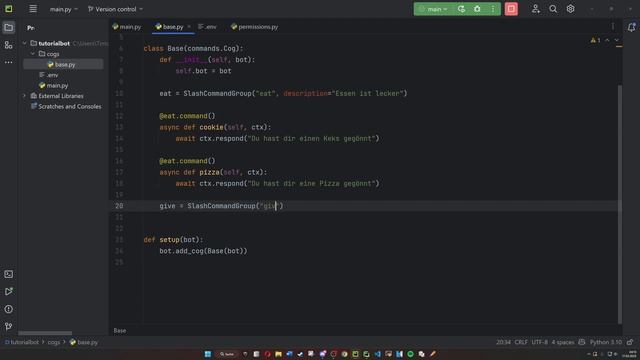Go to next highlighted problem arrow
Image resolution: width=640 pixels, height=360 pixels.
617,40
